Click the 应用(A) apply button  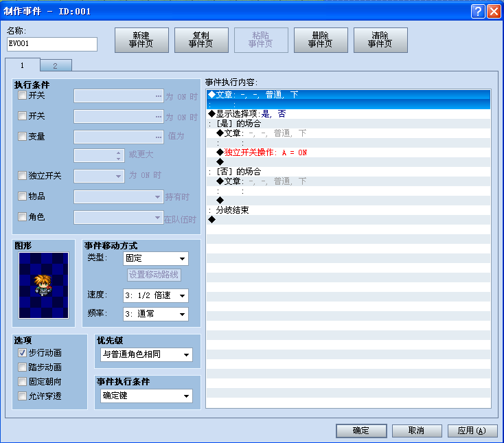pos(472,431)
